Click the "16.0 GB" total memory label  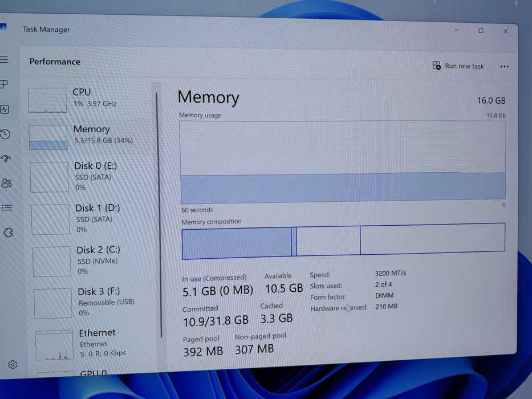coord(492,100)
